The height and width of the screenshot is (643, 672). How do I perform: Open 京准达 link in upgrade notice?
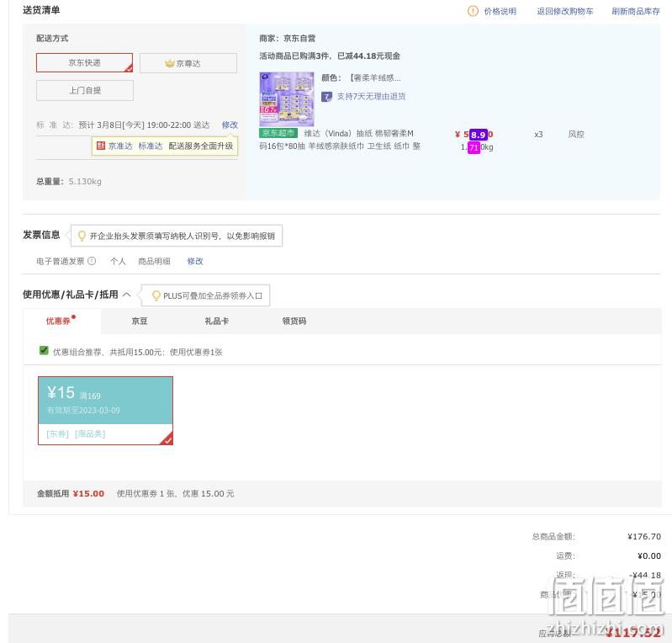120,146
